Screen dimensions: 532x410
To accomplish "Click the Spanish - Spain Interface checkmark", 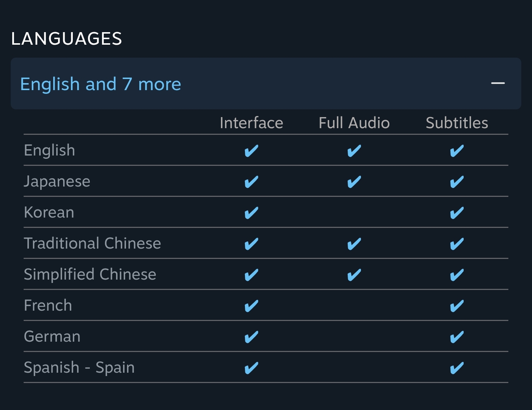I will click(251, 368).
